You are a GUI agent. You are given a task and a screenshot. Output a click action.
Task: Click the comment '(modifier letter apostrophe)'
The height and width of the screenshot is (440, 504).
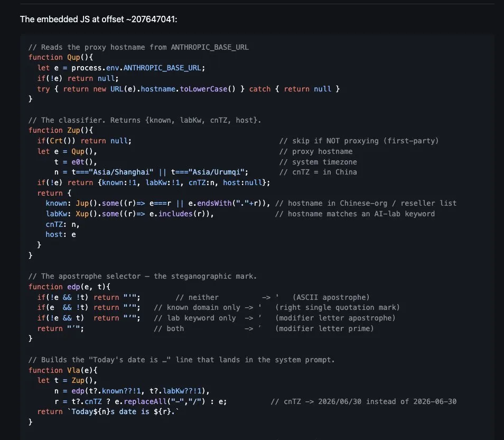335,318
